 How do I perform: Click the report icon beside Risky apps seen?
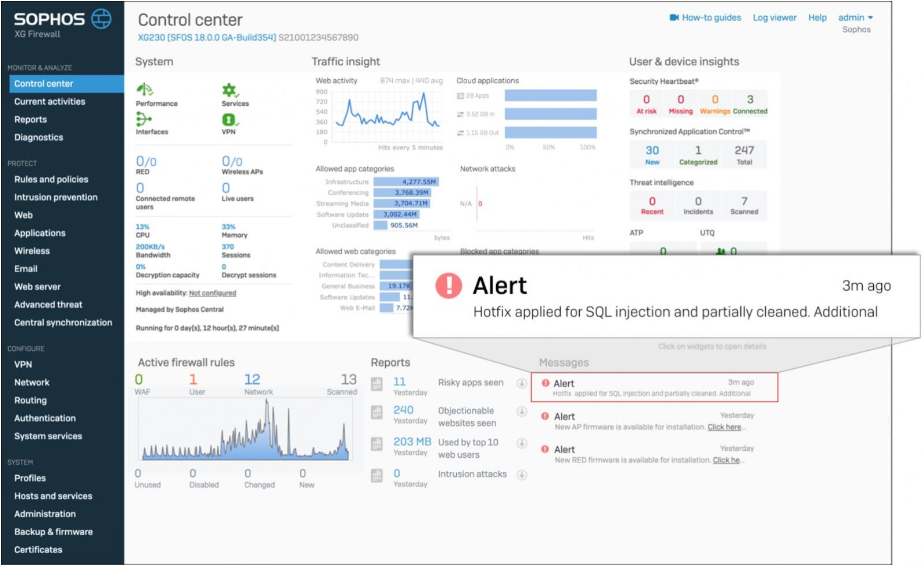coord(377,383)
